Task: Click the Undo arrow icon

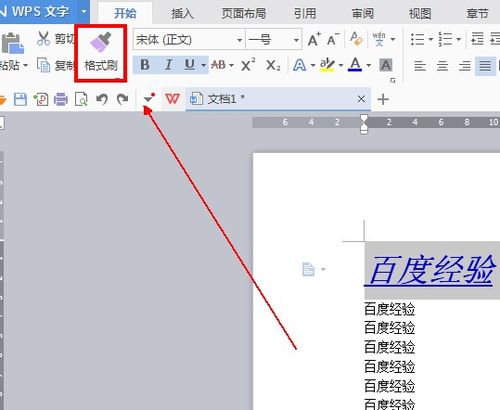Action: 102,99
